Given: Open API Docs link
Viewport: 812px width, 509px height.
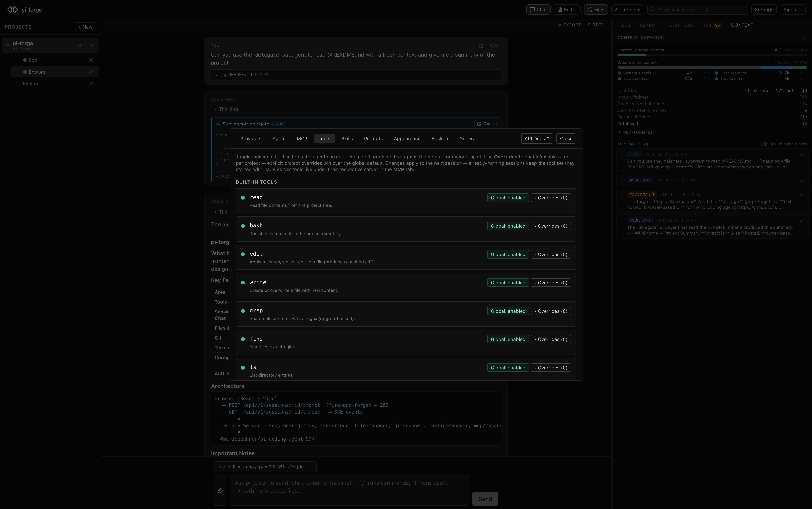Looking at the screenshot, I should pyautogui.click(x=537, y=139).
